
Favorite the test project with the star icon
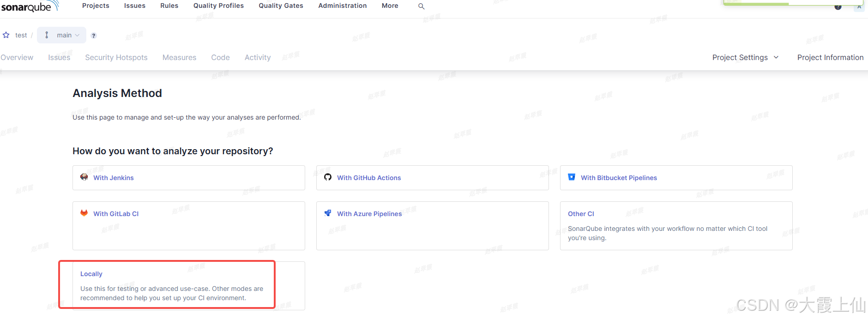pos(6,35)
